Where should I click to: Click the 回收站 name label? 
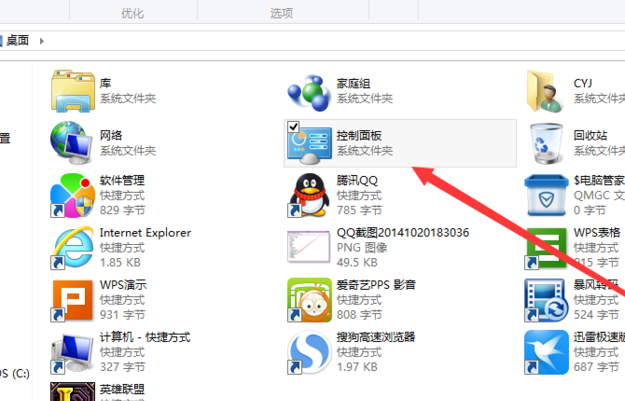tap(590, 136)
